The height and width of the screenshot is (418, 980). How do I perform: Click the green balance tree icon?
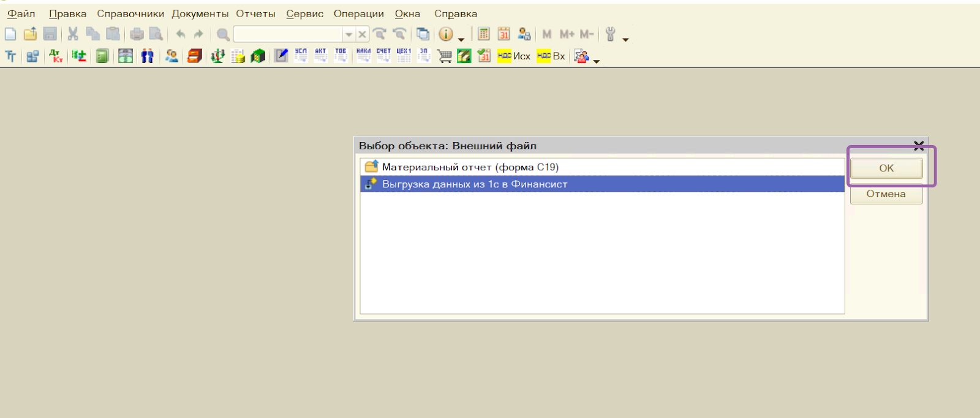pos(217,56)
